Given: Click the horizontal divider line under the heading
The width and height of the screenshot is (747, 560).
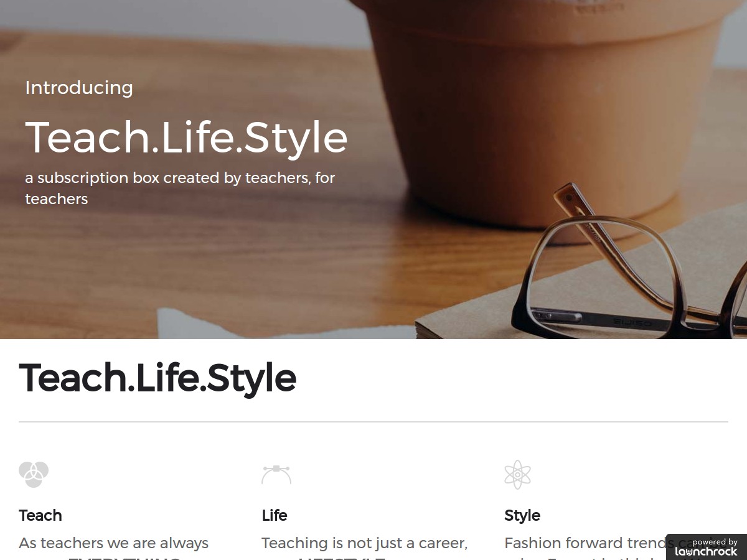Looking at the screenshot, I should 374,422.
